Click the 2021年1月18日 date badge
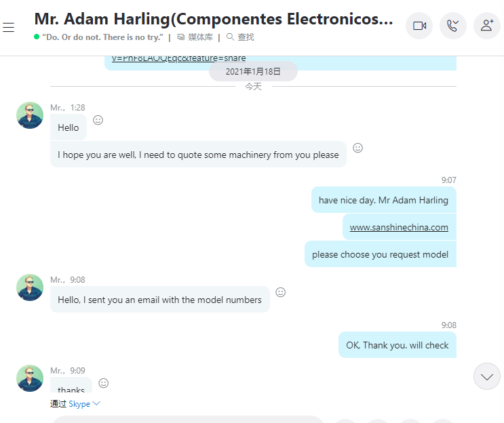 253,71
